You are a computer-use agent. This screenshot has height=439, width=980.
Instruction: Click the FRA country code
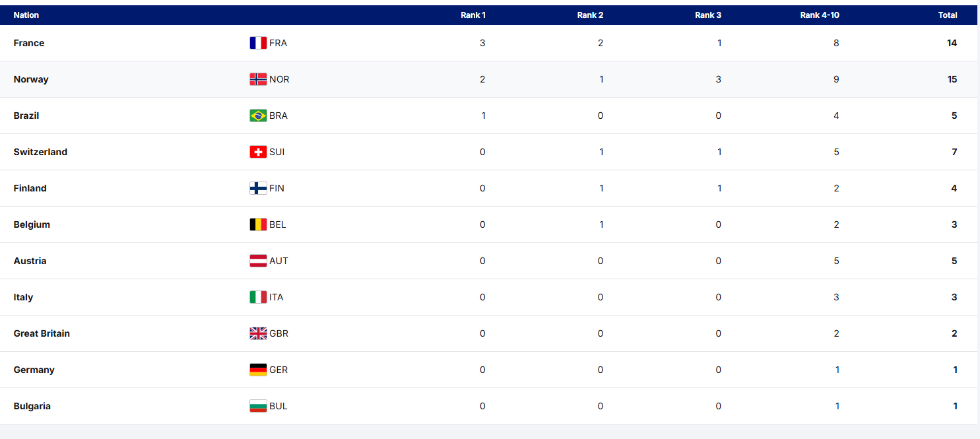point(278,43)
